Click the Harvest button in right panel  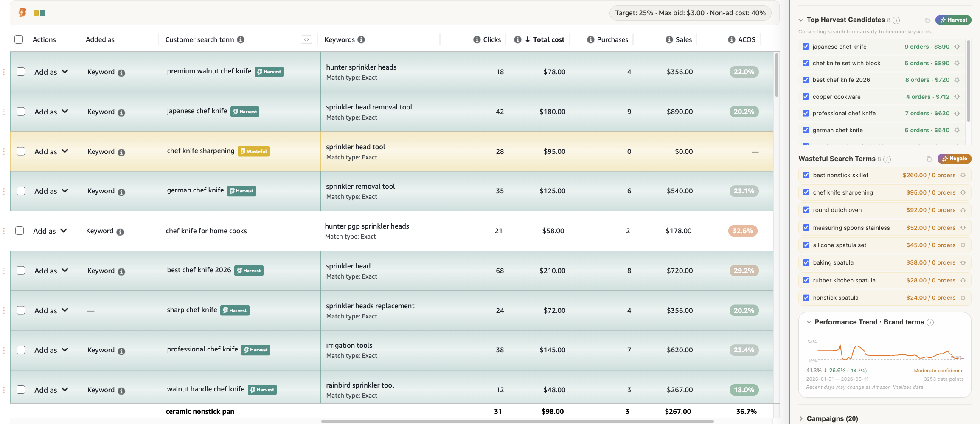tap(953, 20)
